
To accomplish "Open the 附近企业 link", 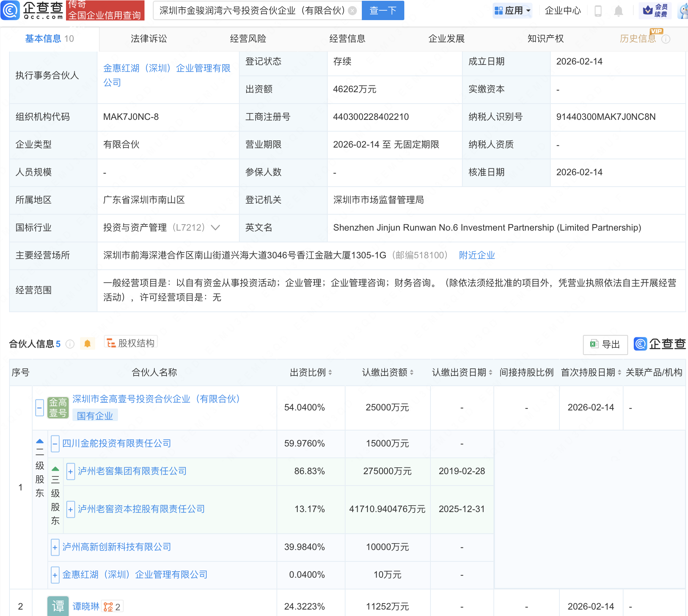I will coord(477,255).
